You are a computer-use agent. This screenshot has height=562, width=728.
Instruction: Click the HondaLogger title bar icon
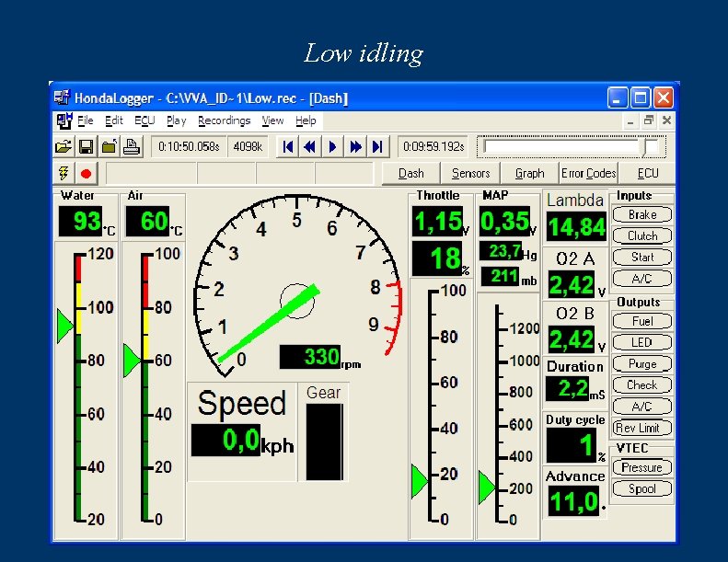click(x=62, y=97)
